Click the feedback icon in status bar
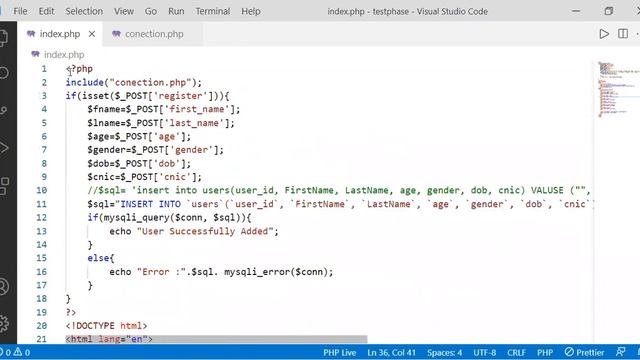Image resolution: width=640 pixels, height=360 pixels. coord(620,352)
